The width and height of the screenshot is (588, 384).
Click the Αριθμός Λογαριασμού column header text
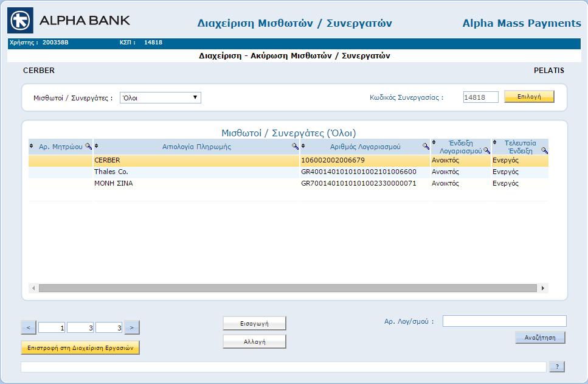[365, 147]
